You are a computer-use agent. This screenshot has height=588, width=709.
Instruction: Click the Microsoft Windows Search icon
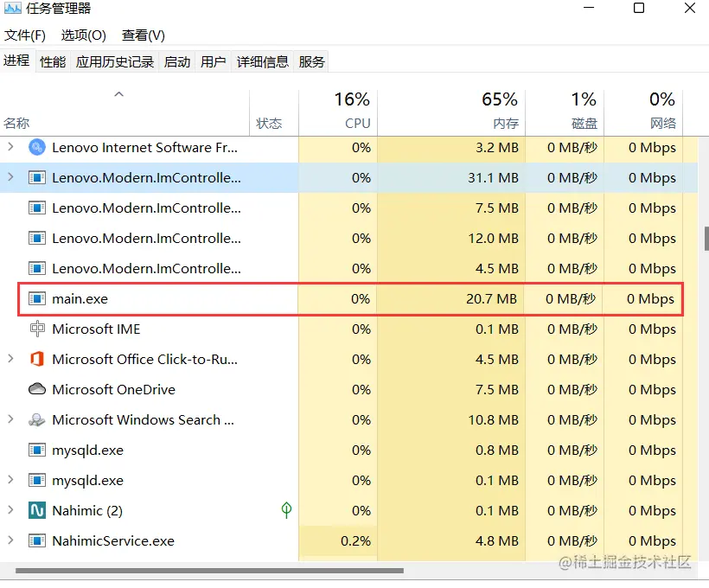[x=37, y=419]
